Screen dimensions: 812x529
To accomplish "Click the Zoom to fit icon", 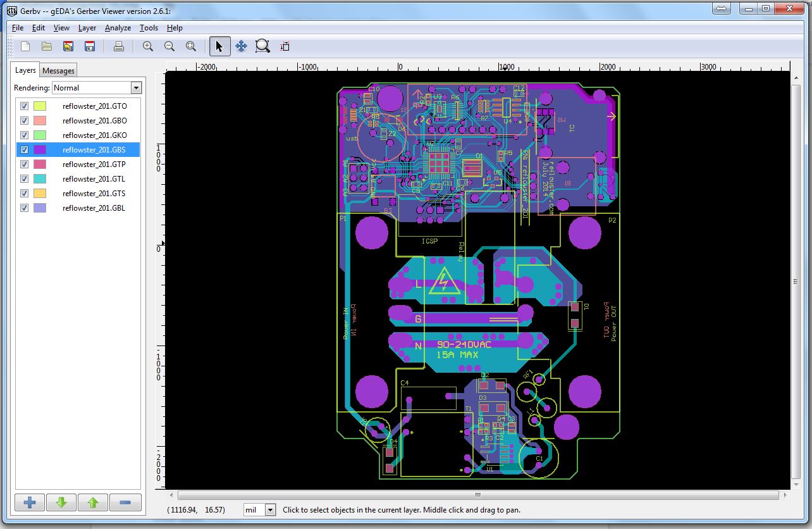I will tap(191, 46).
